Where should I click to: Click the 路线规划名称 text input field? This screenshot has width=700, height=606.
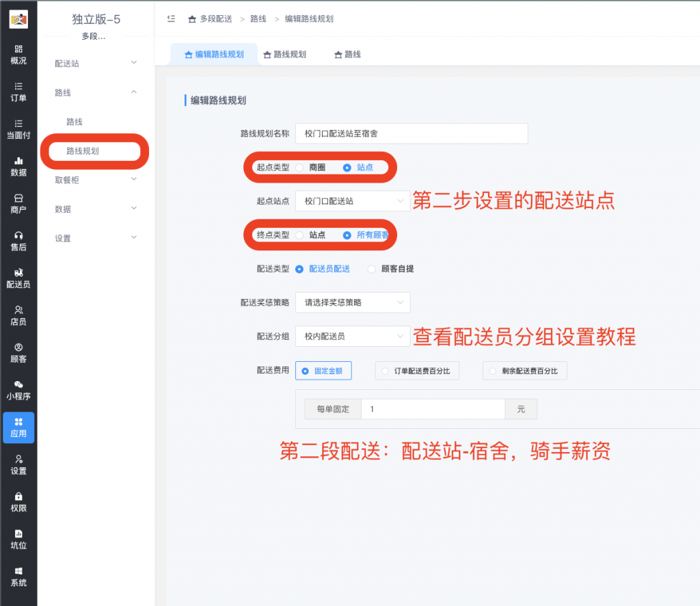coord(412,133)
